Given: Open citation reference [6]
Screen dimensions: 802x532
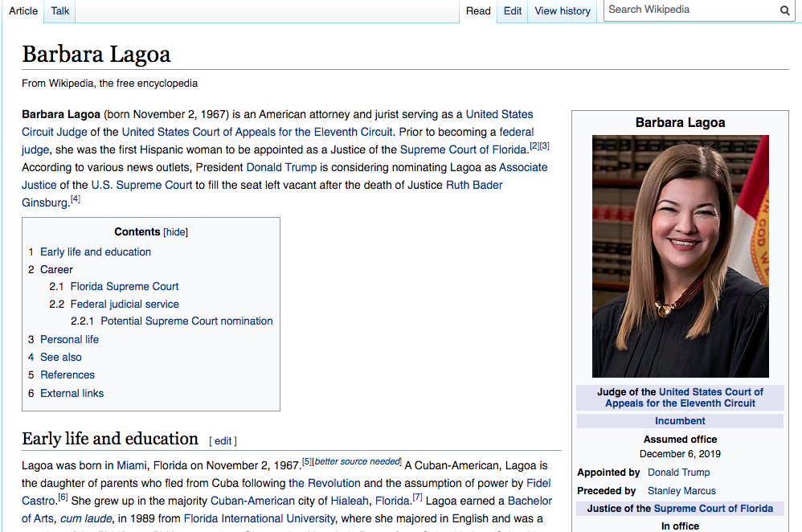Looking at the screenshot, I should pyautogui.click(x=63, y=497).
